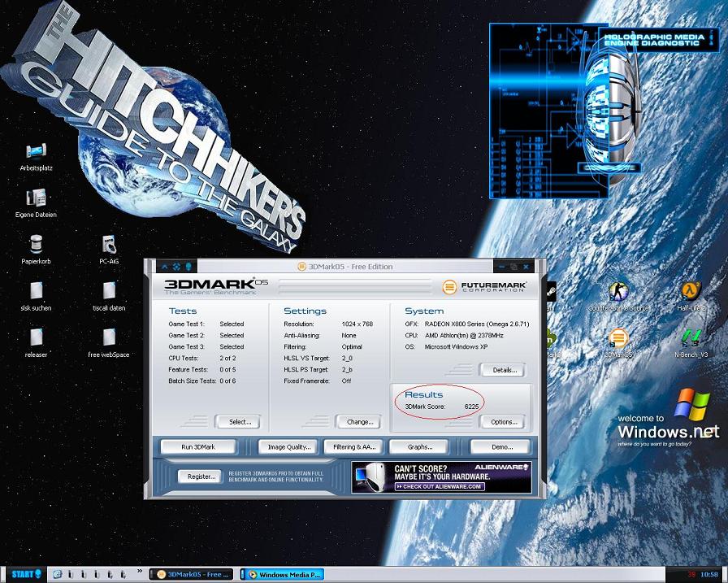Screen dimensions: 728x583
Task: Click the Holographic Media Engine Diagnostic widget
Action: (x=604, y=111)
